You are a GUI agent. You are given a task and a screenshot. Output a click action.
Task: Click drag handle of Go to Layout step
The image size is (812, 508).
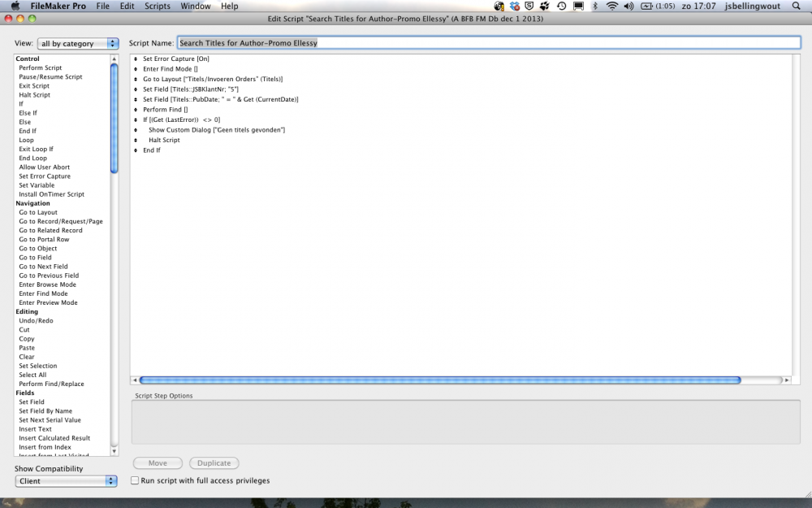(x=136, y=80)
